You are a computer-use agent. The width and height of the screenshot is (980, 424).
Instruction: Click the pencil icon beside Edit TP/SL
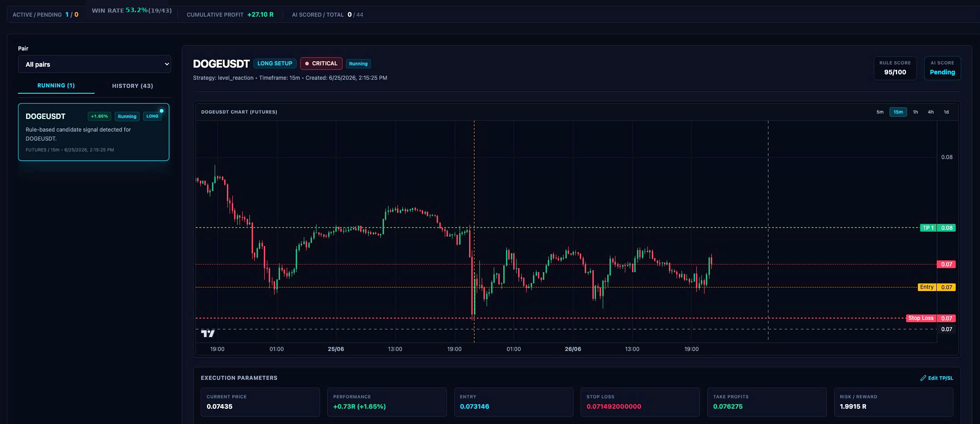coord(923,378)
